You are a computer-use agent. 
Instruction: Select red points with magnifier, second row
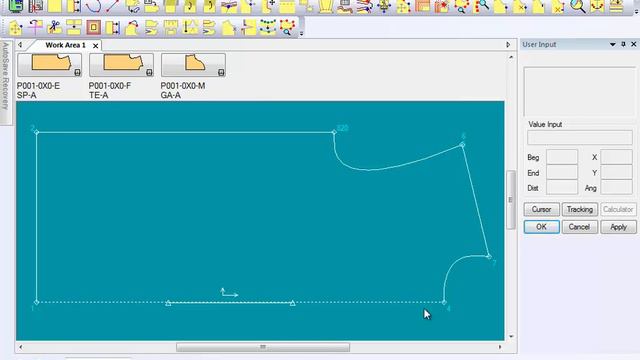[287, 28]
